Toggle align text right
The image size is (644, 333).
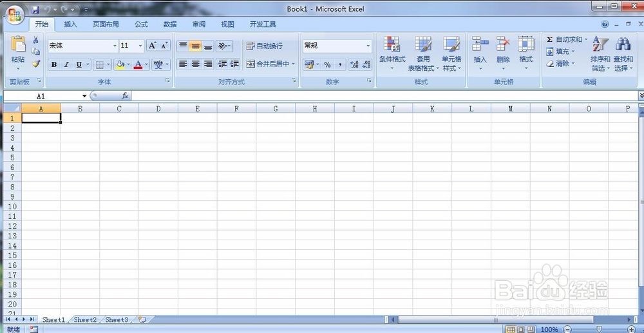(208, 64)
